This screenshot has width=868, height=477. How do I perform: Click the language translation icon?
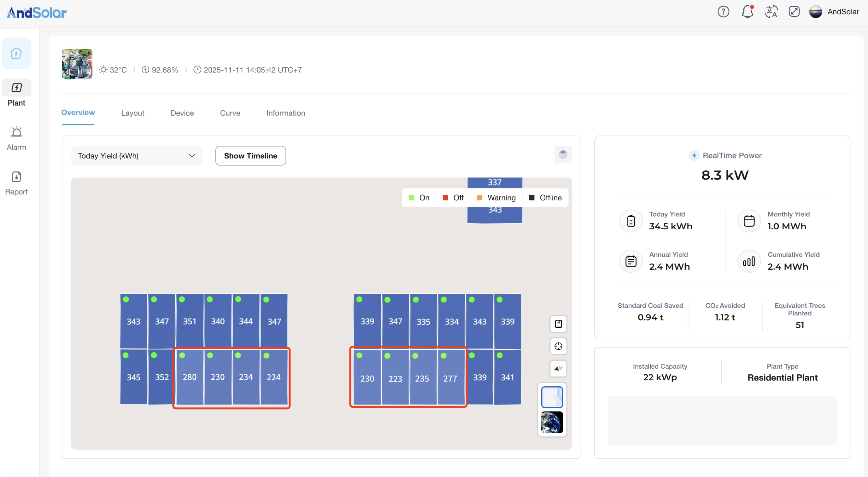[x=771, y=12]
